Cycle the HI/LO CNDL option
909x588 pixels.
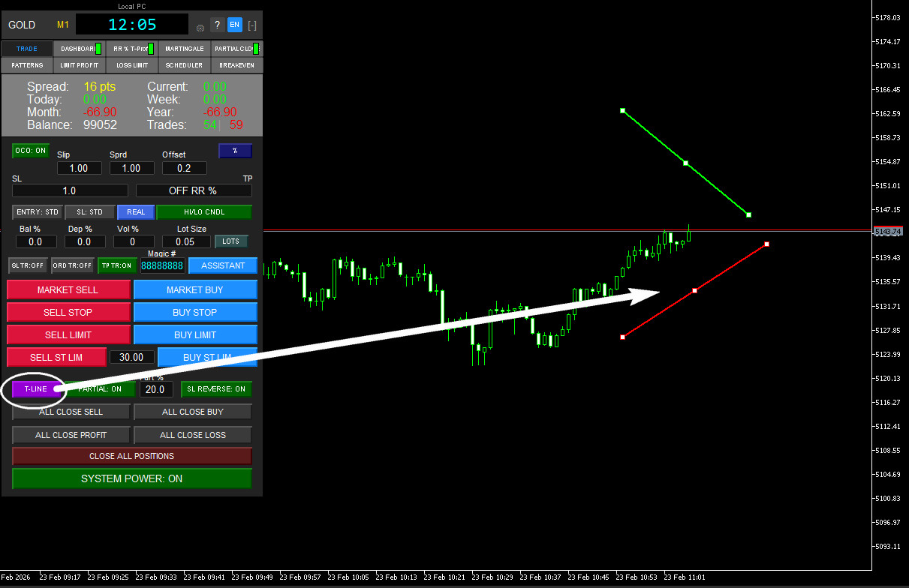coord(204,212)
